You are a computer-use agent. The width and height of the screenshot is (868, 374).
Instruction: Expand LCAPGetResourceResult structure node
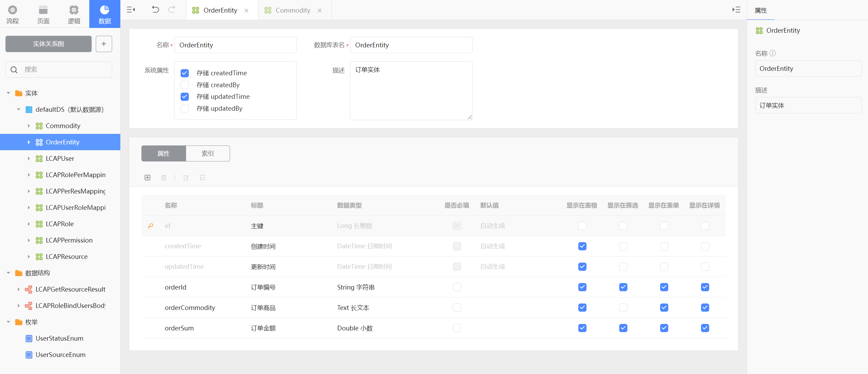point(19,290)
